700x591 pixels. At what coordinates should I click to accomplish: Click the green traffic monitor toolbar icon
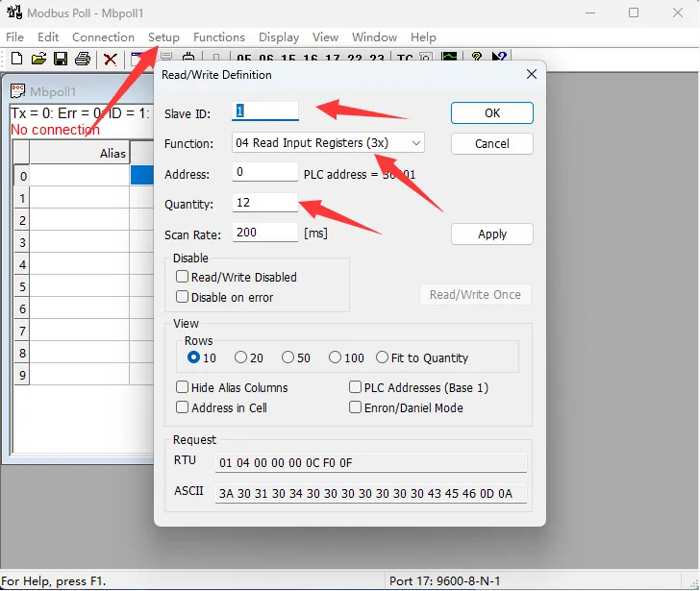(449, 59)
